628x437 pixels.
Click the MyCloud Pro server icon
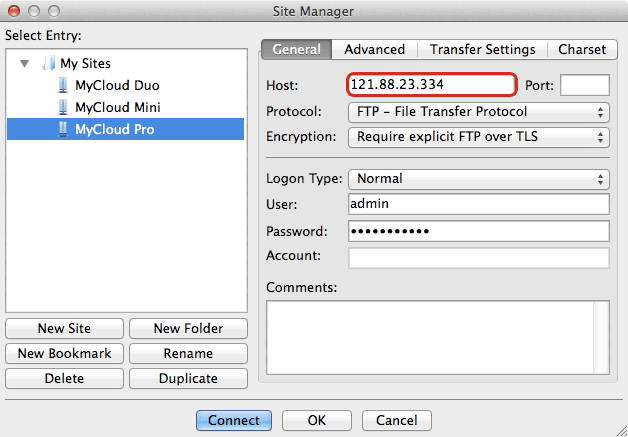click(x=64, y=129)
